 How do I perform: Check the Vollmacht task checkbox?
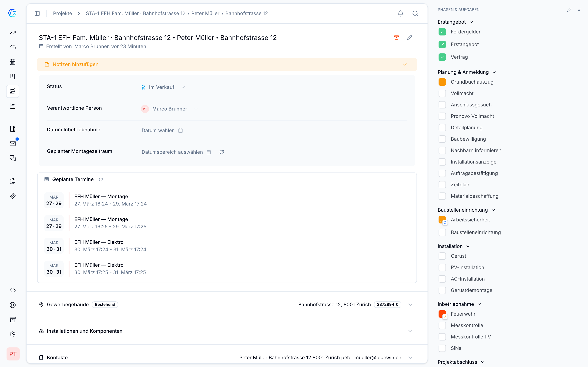pos(442,93)
